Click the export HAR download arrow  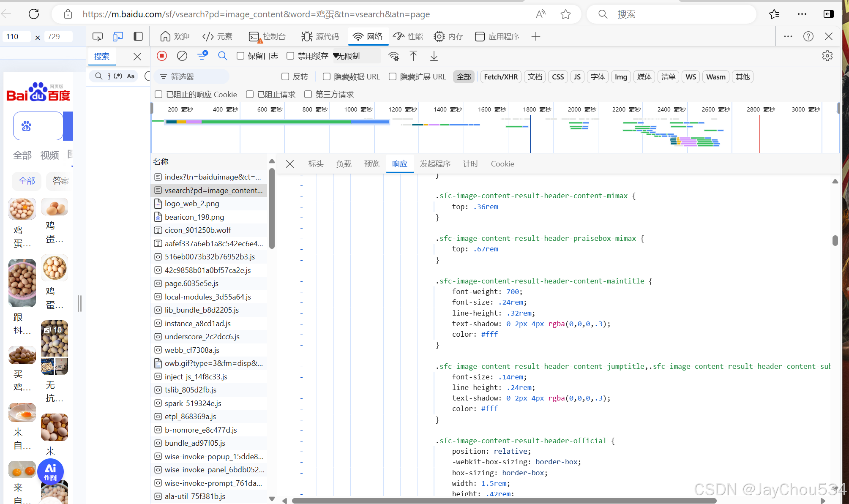(x=434, y=56)
